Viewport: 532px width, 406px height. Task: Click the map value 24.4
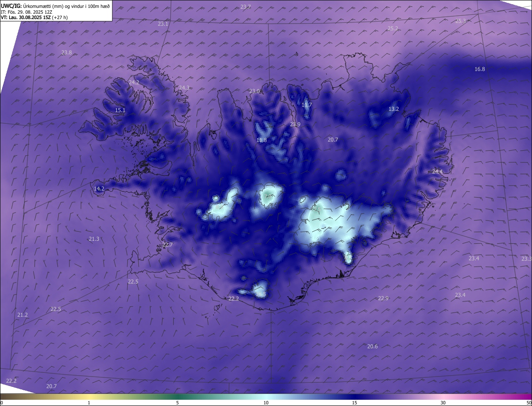click(437, 172)
